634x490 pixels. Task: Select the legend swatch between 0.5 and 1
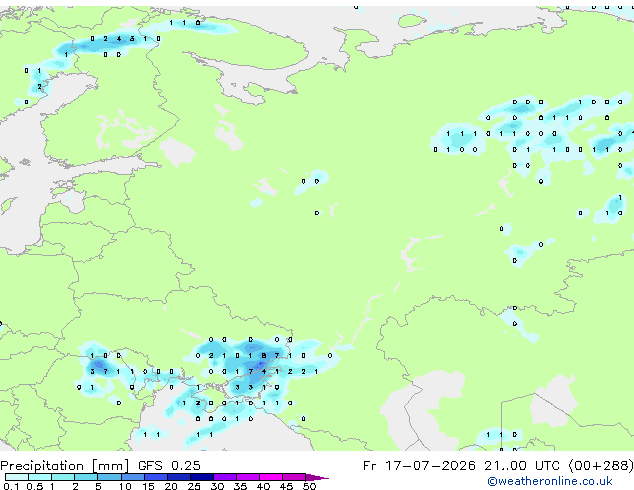(x=40, y=477)
